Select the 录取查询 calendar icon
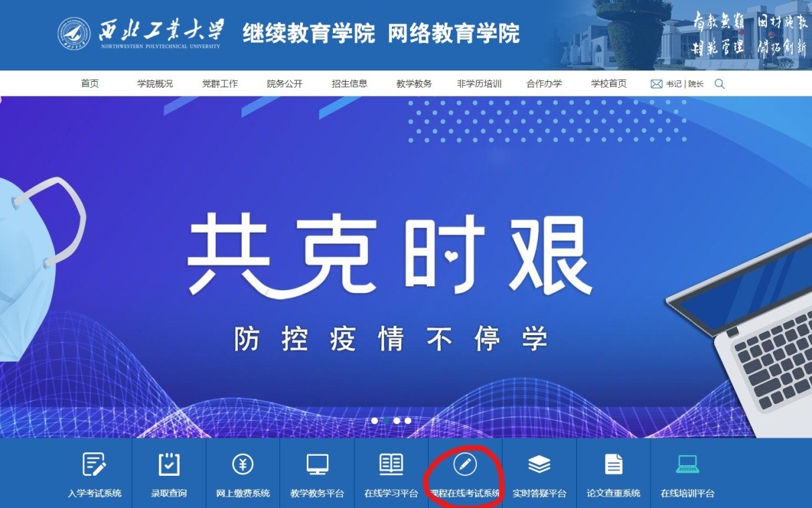 click(x=168, y=462)
